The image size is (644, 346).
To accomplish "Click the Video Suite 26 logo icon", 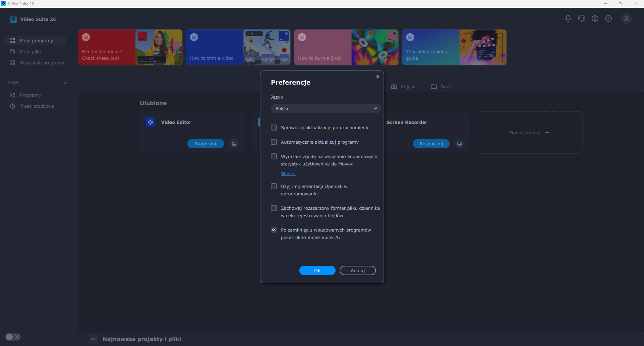I will [13, 19].
